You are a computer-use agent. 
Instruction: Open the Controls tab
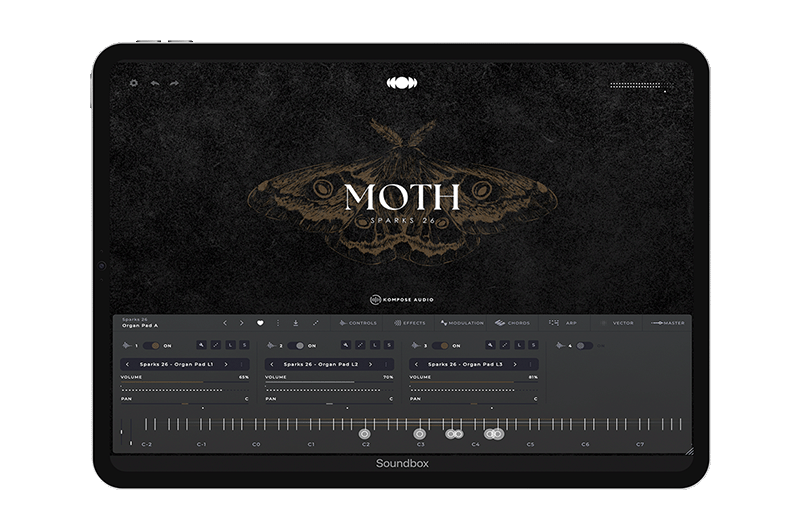tap(358, 323)
